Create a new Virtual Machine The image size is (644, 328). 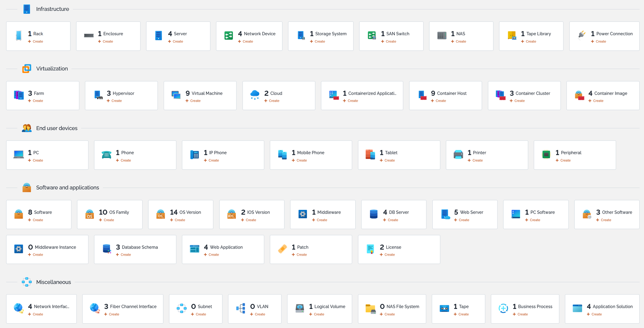(193, 101)
